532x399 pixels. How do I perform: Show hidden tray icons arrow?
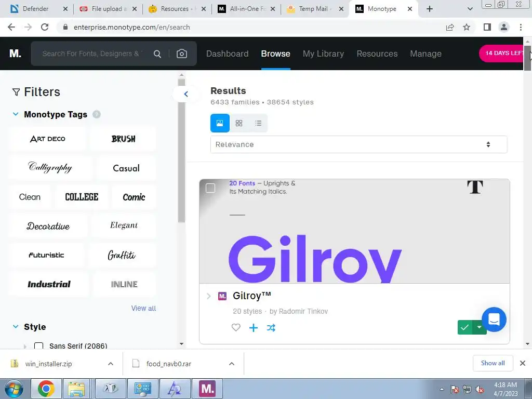pos(442,390)
